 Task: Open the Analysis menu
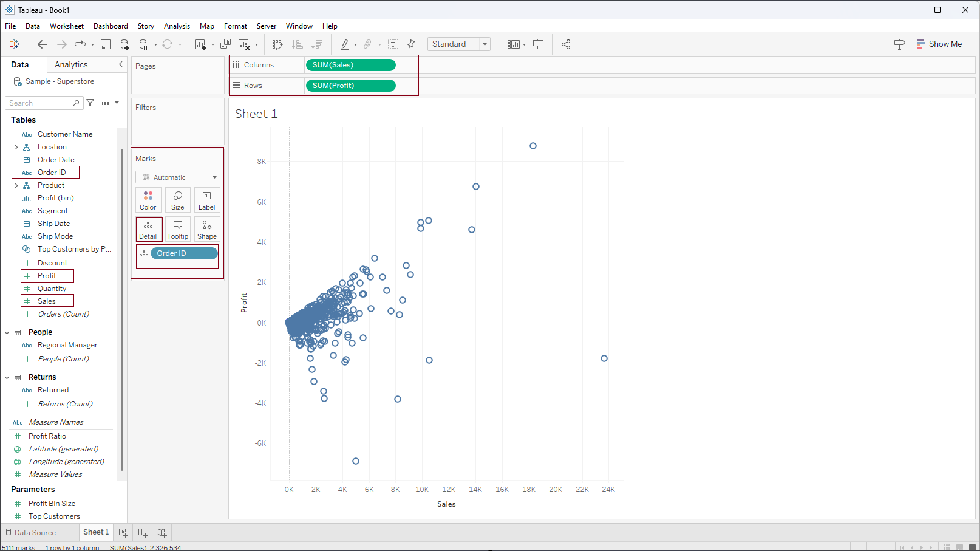click(177, 26)
